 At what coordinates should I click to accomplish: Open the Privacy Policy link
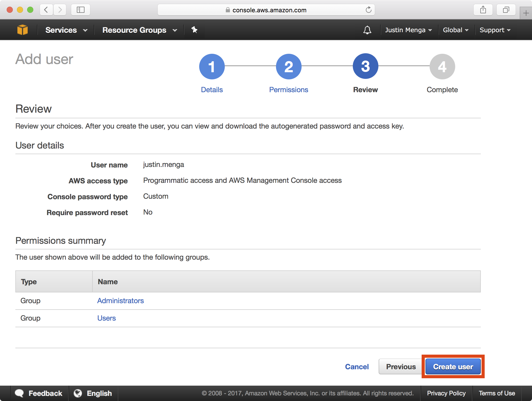[x=446, y=393]
